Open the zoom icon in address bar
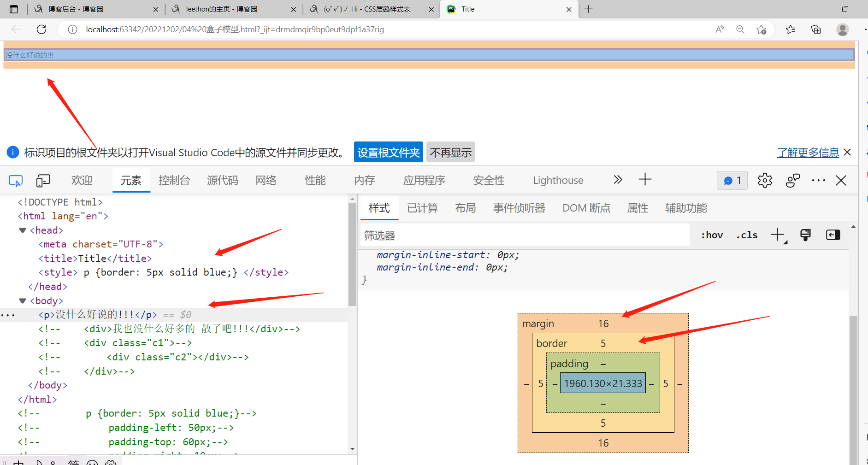This screenshot has width=868, height=465. coord(740,29)
